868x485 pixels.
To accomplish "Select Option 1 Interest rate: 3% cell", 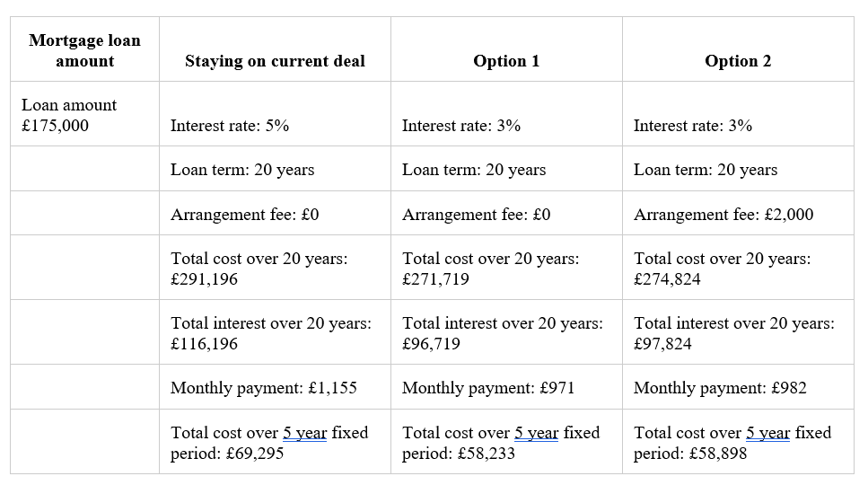I will coord(506,115).
